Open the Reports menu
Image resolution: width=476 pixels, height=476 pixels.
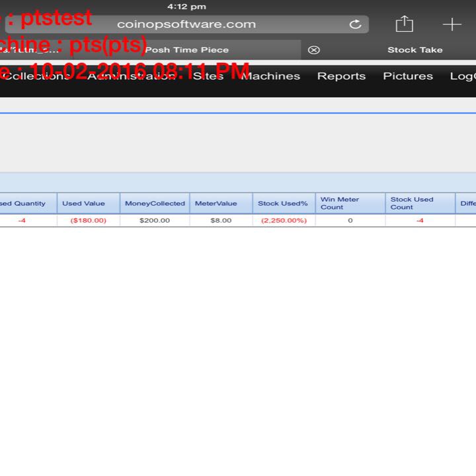pos(341,76)
